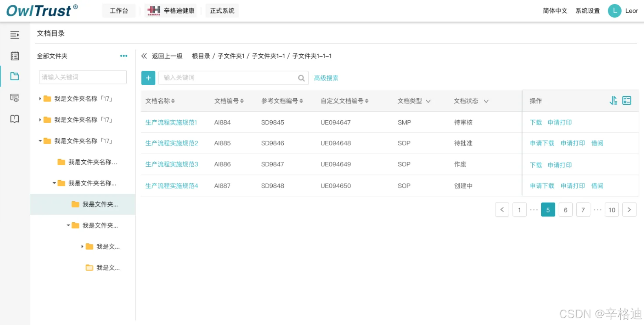Screen dimensions: 644x325
Task: Sort by 自定义文档编号 column
Action: point(366,101)
